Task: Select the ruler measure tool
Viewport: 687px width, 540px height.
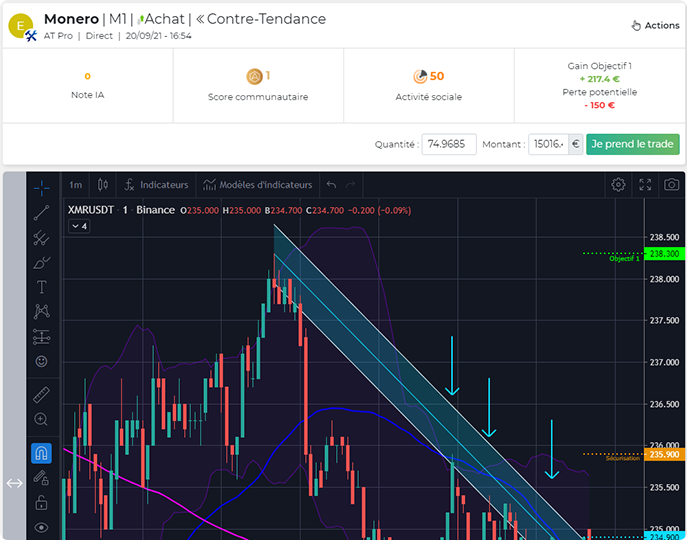Action: pyautogui.click(x=42, y=395)
